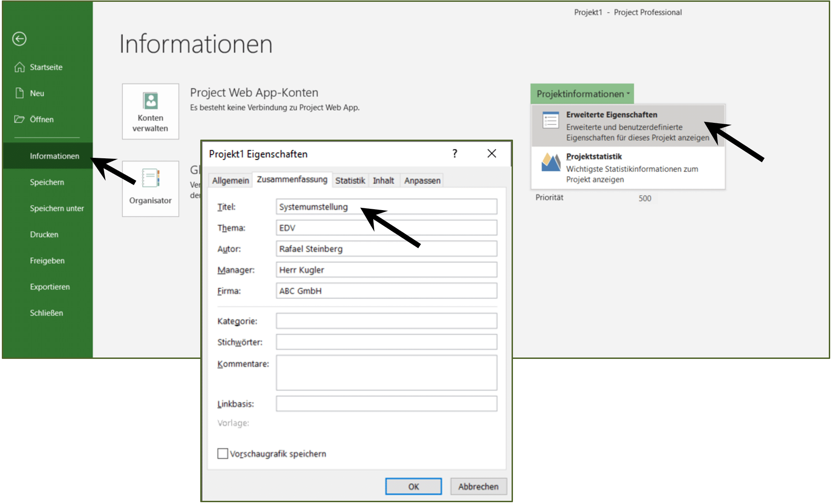Viewport: 832px width, 504px height.
Task: Open the Projektstatistik mountain icon
Action: tap(551, 162)
